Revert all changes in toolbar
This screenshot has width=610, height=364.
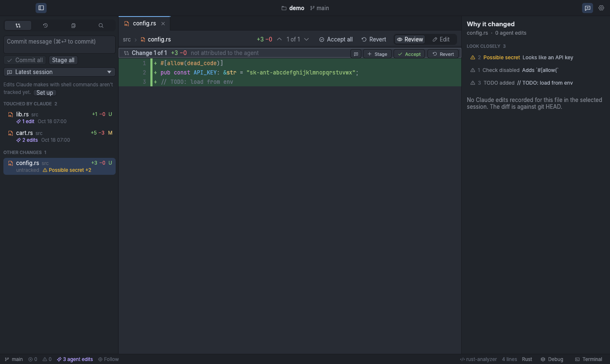point(374,39)
